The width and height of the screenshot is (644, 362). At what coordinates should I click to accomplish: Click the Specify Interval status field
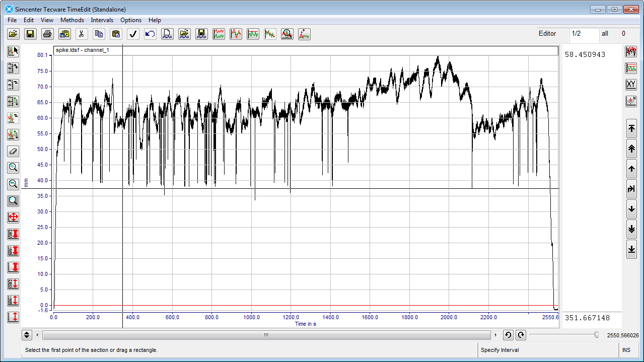tap(548, 350)
